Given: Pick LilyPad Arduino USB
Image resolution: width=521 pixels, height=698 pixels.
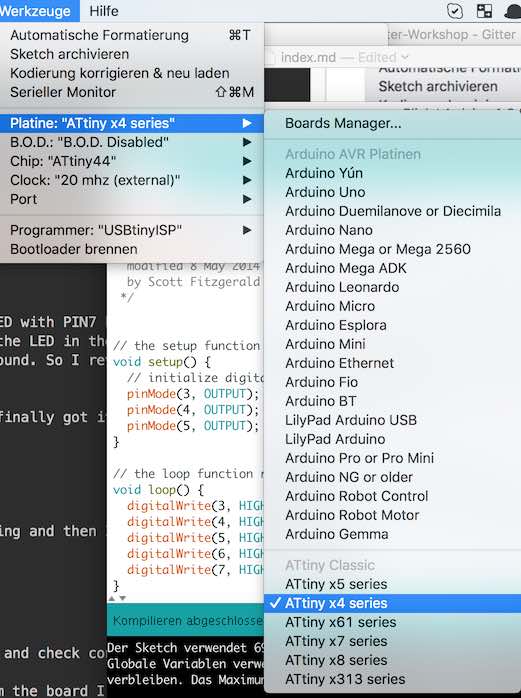Looking at the screenshot, I should coord(392,420).
